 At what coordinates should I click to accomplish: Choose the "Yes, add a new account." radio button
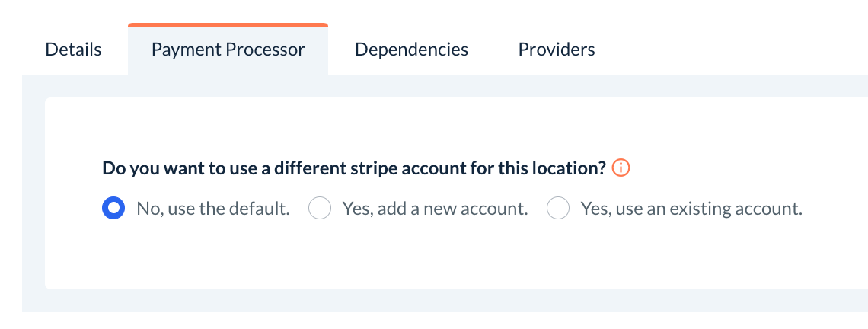(x=320, y=209)
